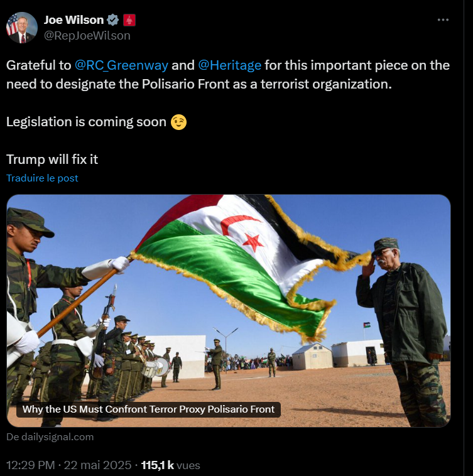The height and width of the screenshot is (476, 473).
Task: Click the post text 'Trump will fix it'
Action: coord(52,160)
